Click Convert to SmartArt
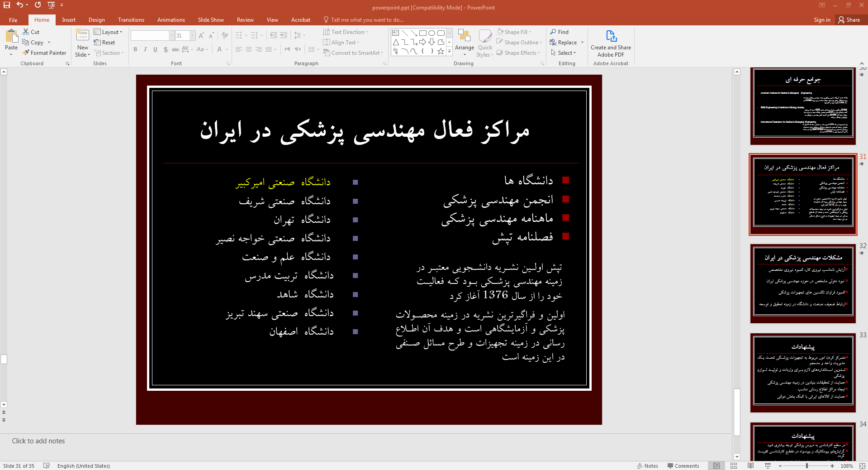 pyautogui.click(x=353, y=53)
